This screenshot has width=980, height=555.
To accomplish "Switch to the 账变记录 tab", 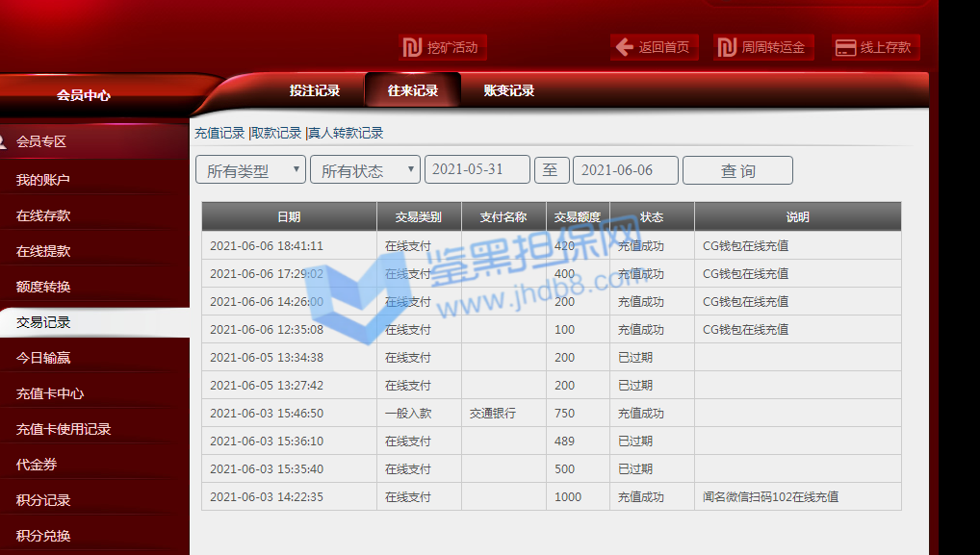I will pyautogui.click(x=509, y=90).
